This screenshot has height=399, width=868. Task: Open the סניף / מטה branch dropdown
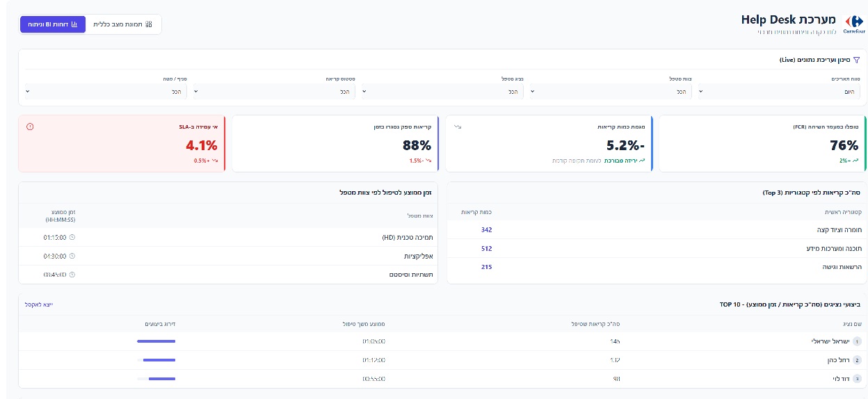pyautogui.click(x=108, y=92)
